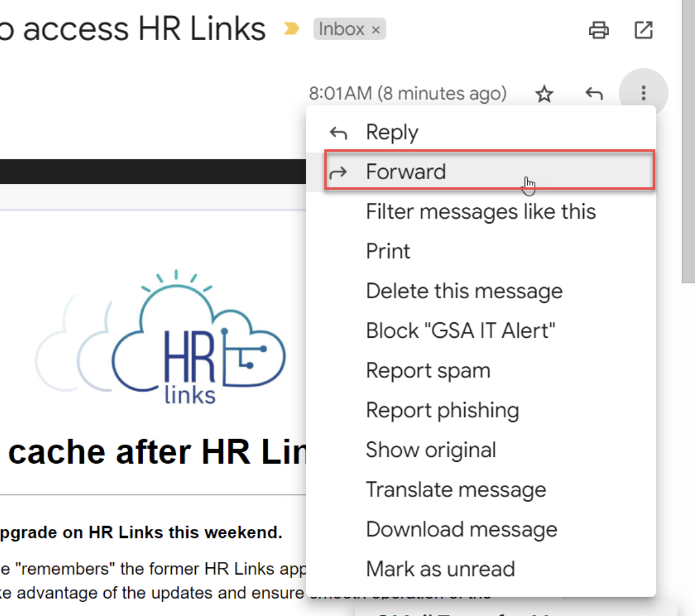Open Show original view
695x616 pixels.
tap(431, 450)
